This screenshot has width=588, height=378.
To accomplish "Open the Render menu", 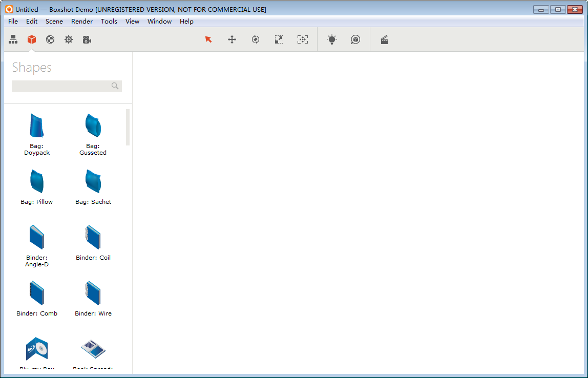I will (x=82, y=22).
